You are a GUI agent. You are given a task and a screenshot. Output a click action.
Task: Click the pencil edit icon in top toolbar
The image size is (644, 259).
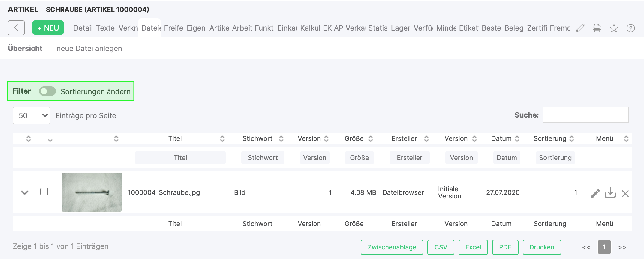580,28
